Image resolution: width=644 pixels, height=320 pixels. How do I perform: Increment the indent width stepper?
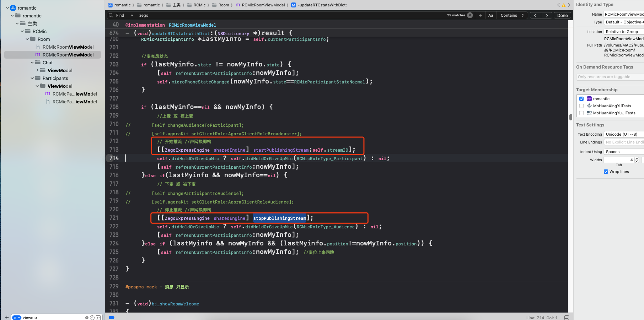point(637,158)
